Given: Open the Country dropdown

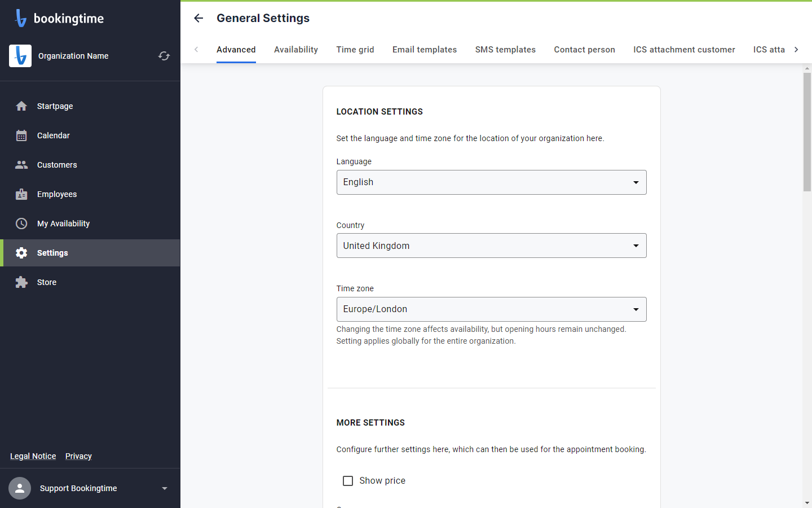Looking at the screenshot, I should (x=491, y=246).
